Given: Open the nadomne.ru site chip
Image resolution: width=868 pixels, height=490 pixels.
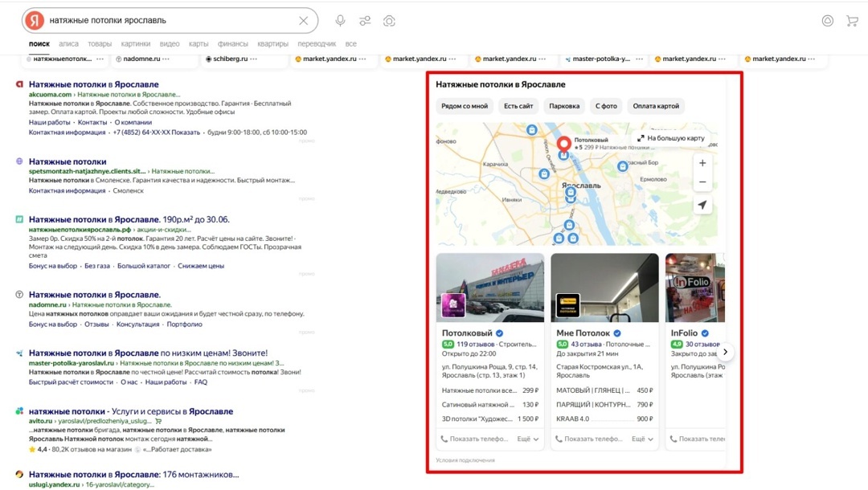Looking at the screenshot, I should click(x=141, y=59).
